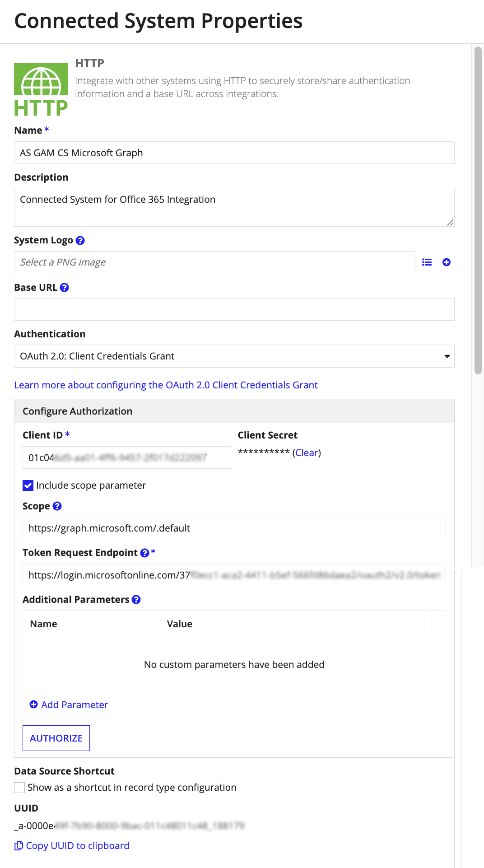Click Token Request Endpoint input field
The width and height of the screenshot is (484, 868).
(234, 575)
